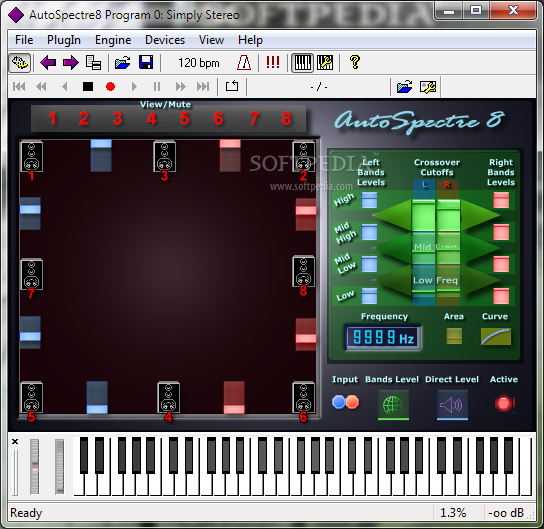The image size is (544, 529).
Task: Toggle View/Mute for output 1
Action: pos(52,119)
